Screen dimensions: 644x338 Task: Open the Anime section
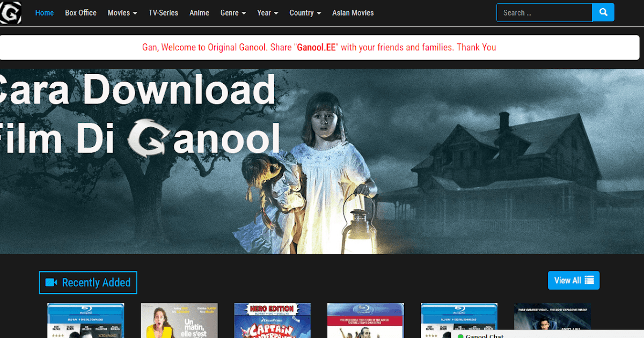[199, 13]
